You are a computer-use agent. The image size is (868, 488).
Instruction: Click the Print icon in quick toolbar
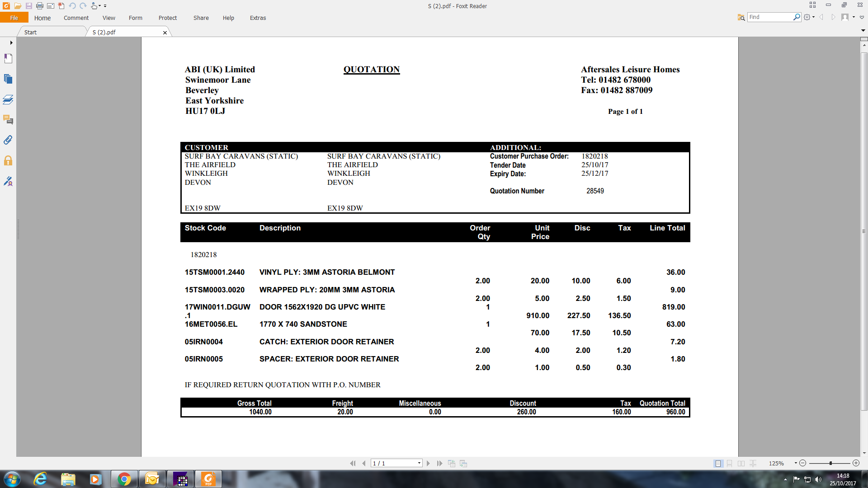(x=40, y=6)
